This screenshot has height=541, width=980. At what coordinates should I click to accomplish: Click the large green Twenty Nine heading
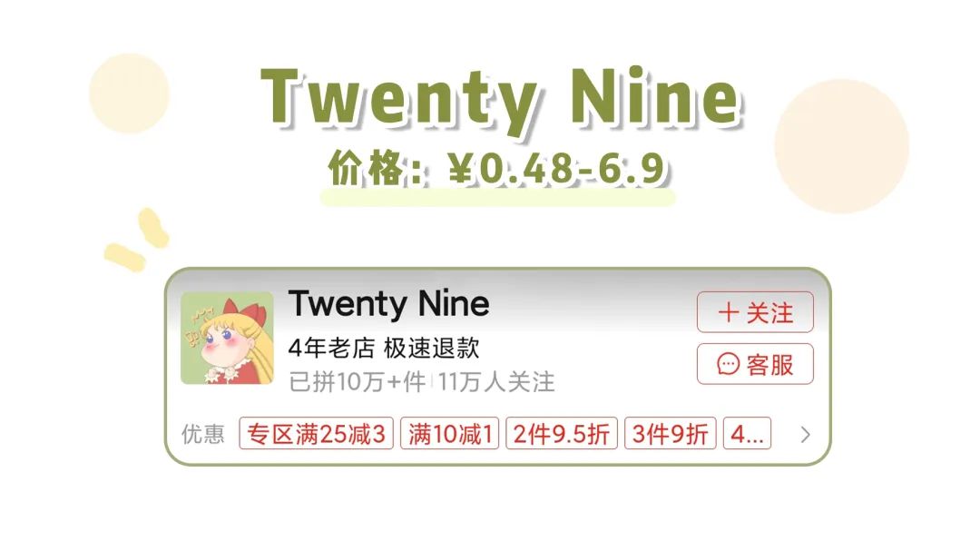pyautogui.click(x=501, y=99)
